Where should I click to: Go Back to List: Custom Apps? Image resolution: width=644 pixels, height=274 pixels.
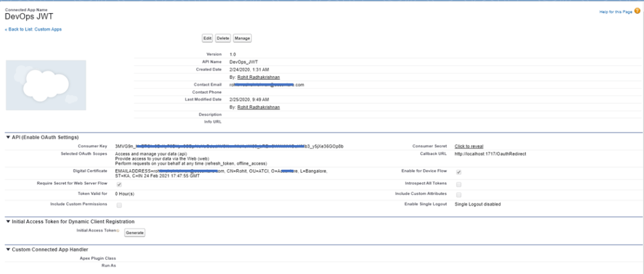click(x=33, y=30)
